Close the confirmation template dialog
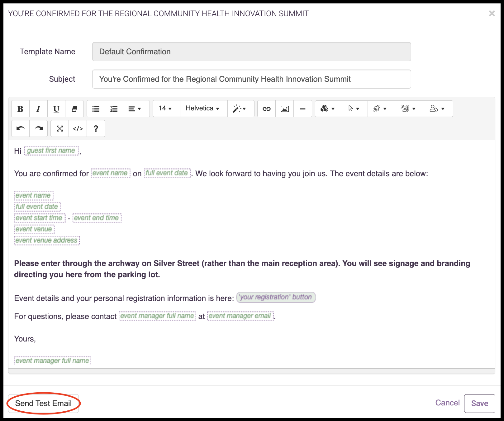504x421 pixels. (492, 13)
